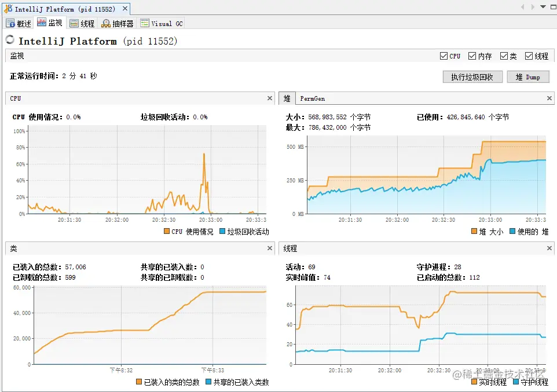
Task: Click the orange 实时线程 legend swatch
Action: click(x=474, y=382)
